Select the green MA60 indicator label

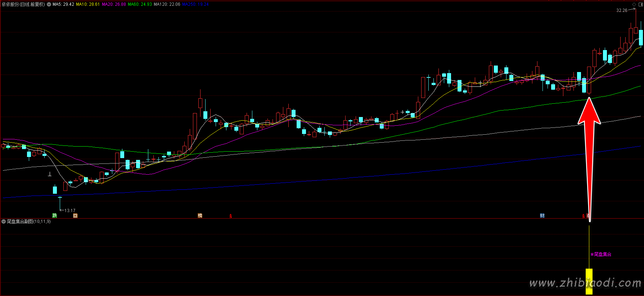140,4
